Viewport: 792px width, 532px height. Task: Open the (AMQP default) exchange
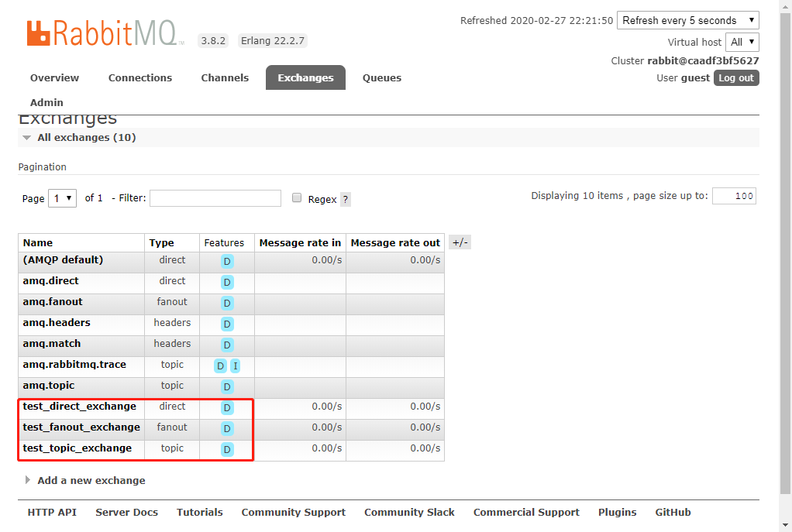click(x=63, y=260)
